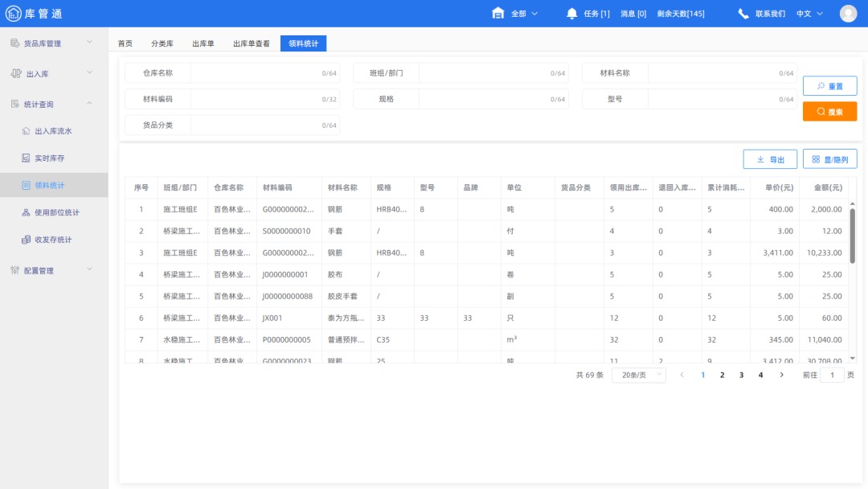Open the 实时库存 statistics view
The image size is (868, 489).
[x=50, y=158]
